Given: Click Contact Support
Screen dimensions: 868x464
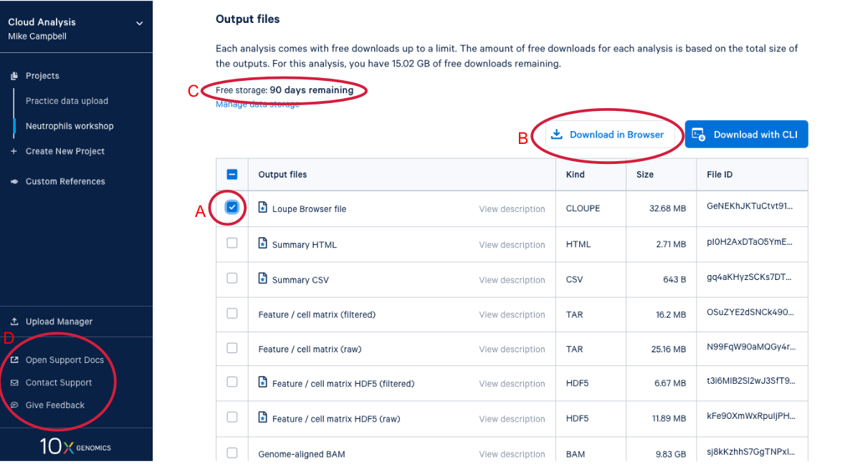Looking at the screenshot, I should [x=59, y=383].
